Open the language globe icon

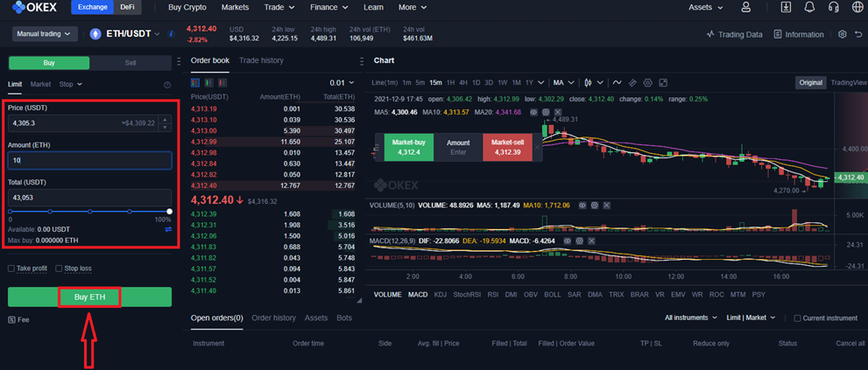[x=856, y=7]
